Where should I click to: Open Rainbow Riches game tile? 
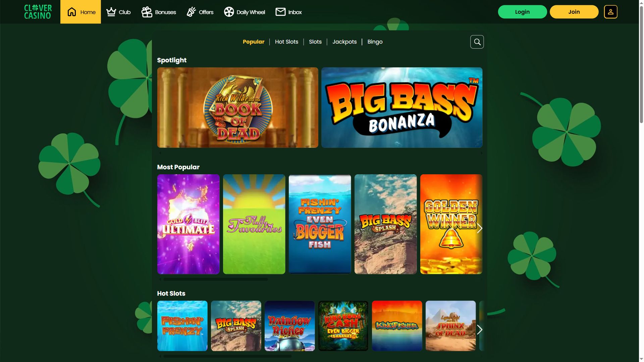point(290,326)
